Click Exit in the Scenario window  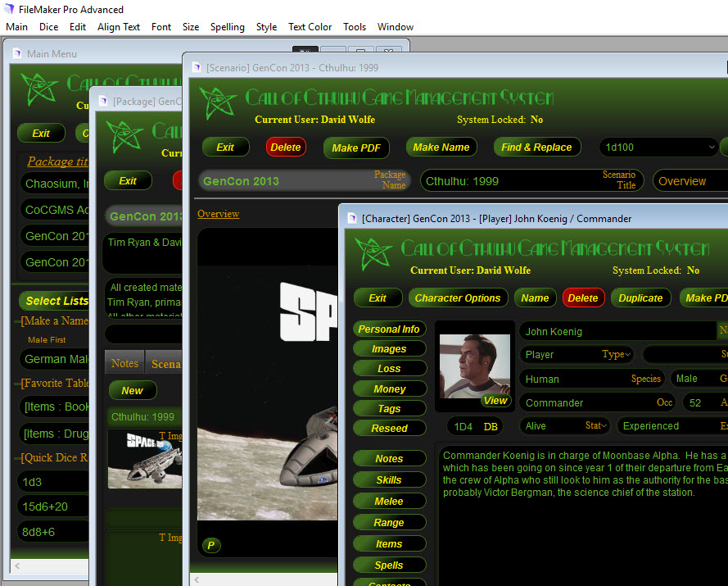[x=226, y=148]
